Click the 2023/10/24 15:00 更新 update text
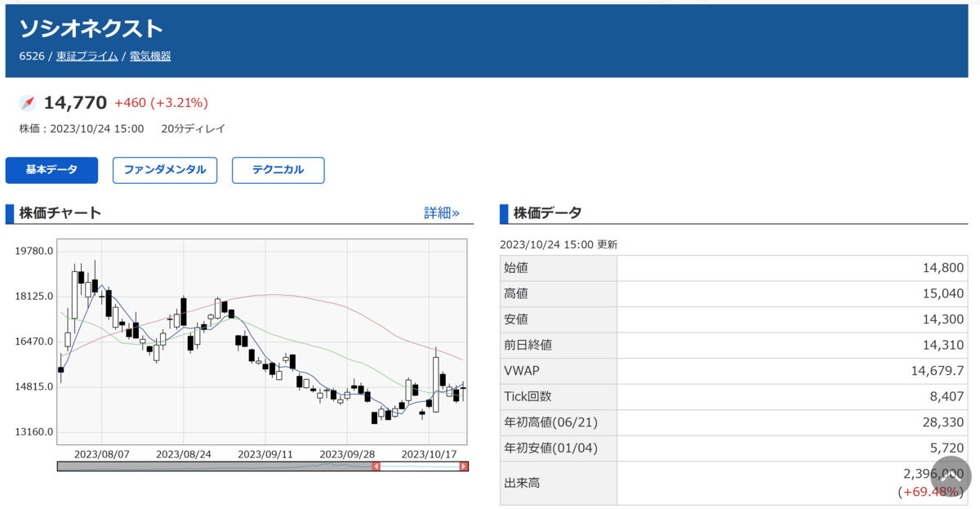This screenshot has width=980, height=509. (559, 244)
